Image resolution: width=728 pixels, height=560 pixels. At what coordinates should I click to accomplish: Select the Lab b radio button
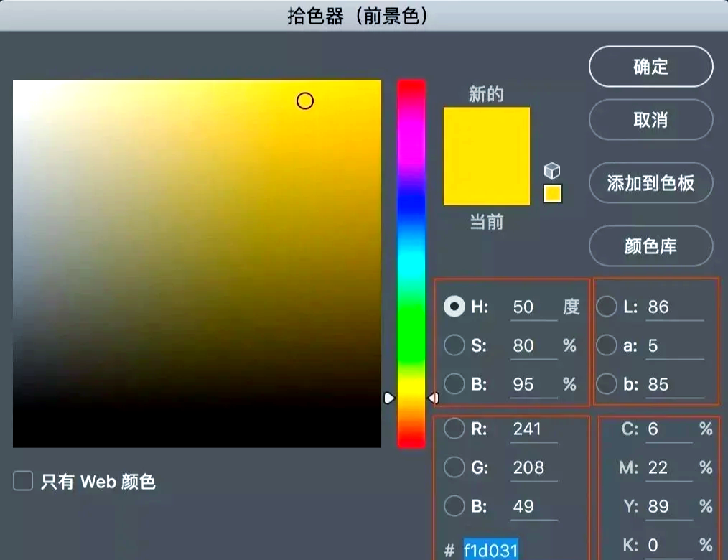pyautogui.click(x=607, y=384)
